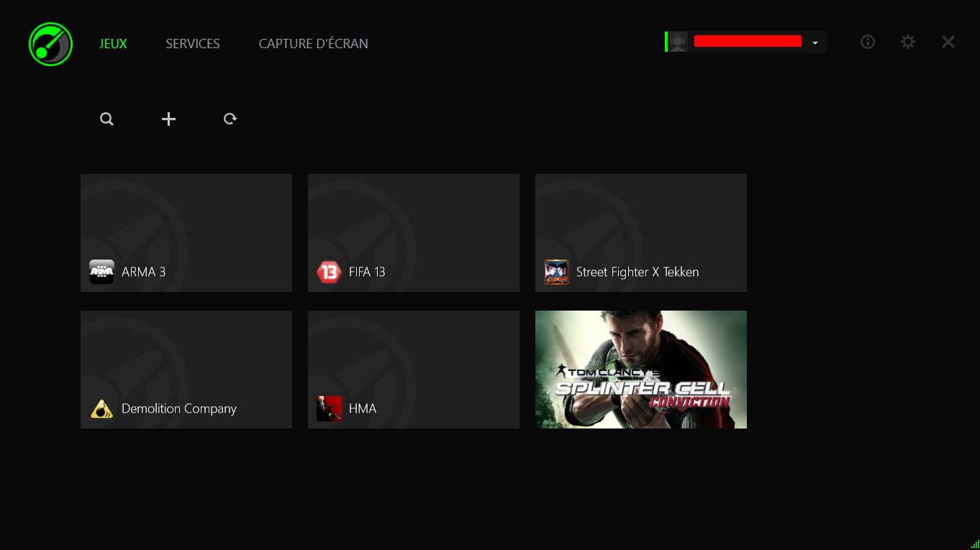980x550 pixels.
Task: Click the FIFA 13 game icon
Action: point(329,272)
